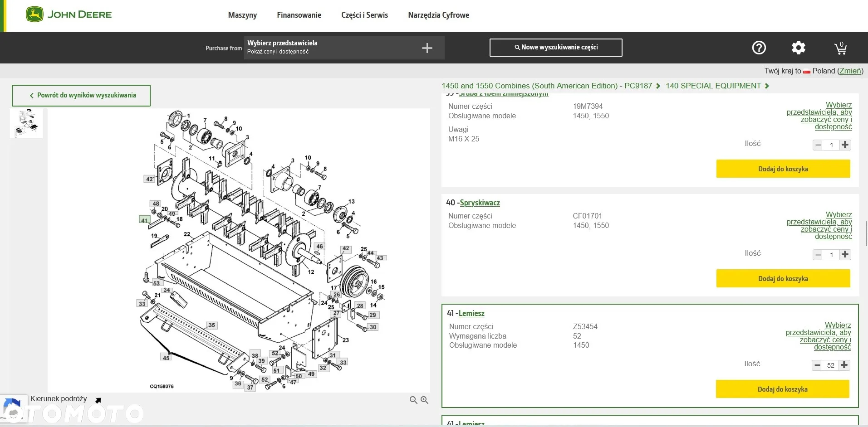Go back with Powrót do wyników wyszukiwania
The width and height of the screenshot is (868, 427).
pyautogui.click(x=81, y=95)
